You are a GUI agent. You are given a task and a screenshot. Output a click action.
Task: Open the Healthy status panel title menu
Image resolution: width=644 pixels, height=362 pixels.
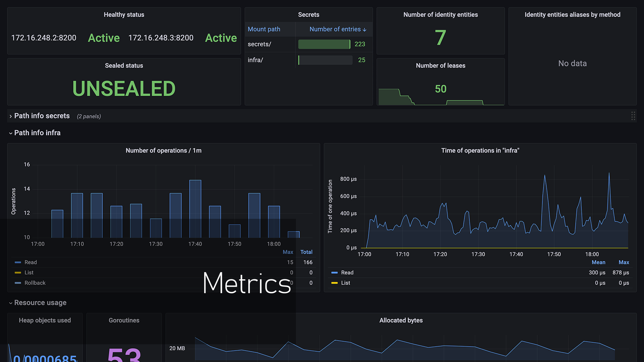click(x=124, y=15)
